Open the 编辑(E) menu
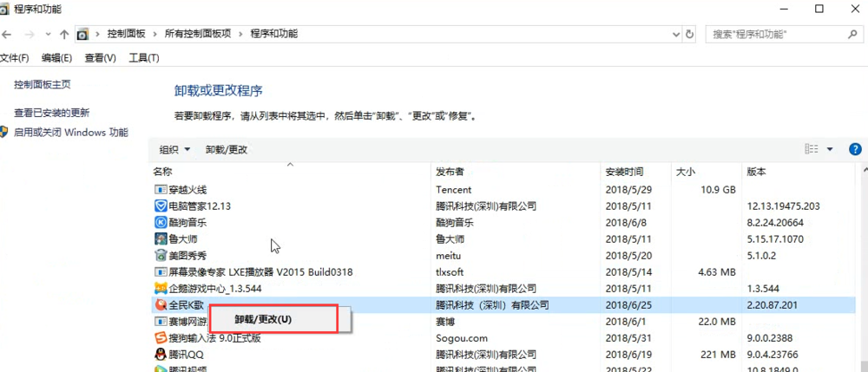This screenshot has width=868, height=372. pos(57,57)
